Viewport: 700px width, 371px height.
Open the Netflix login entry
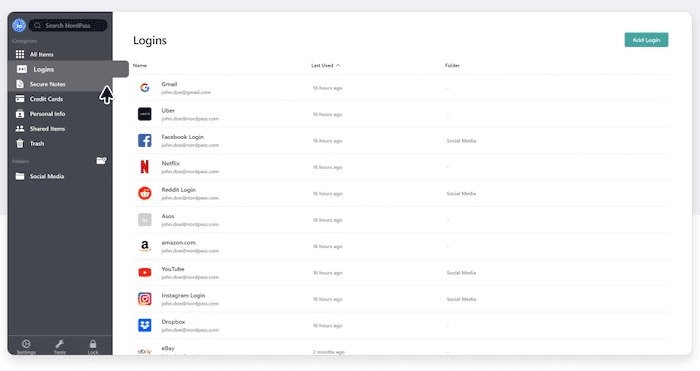pyautogui.click(x=402, y=167)
